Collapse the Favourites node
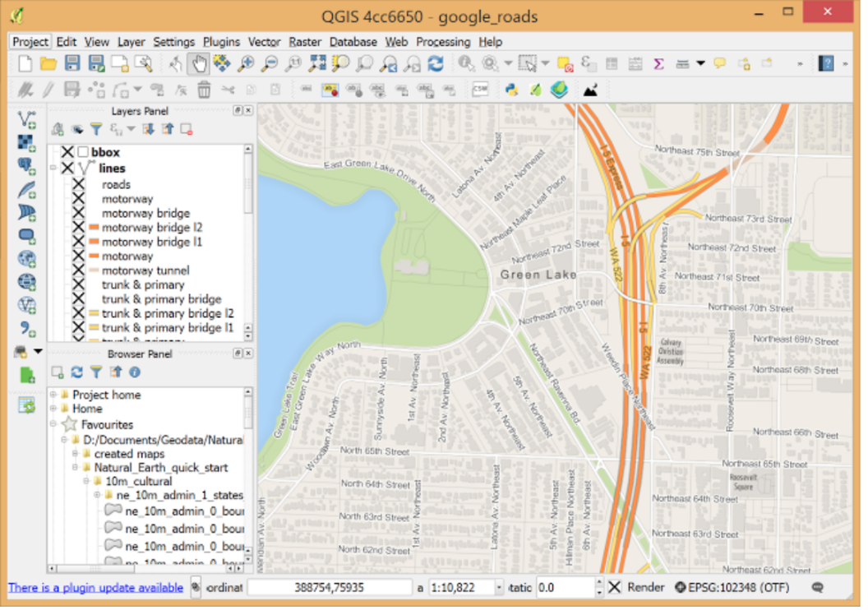This screenshot has height=610, width=868. [53, 424]
